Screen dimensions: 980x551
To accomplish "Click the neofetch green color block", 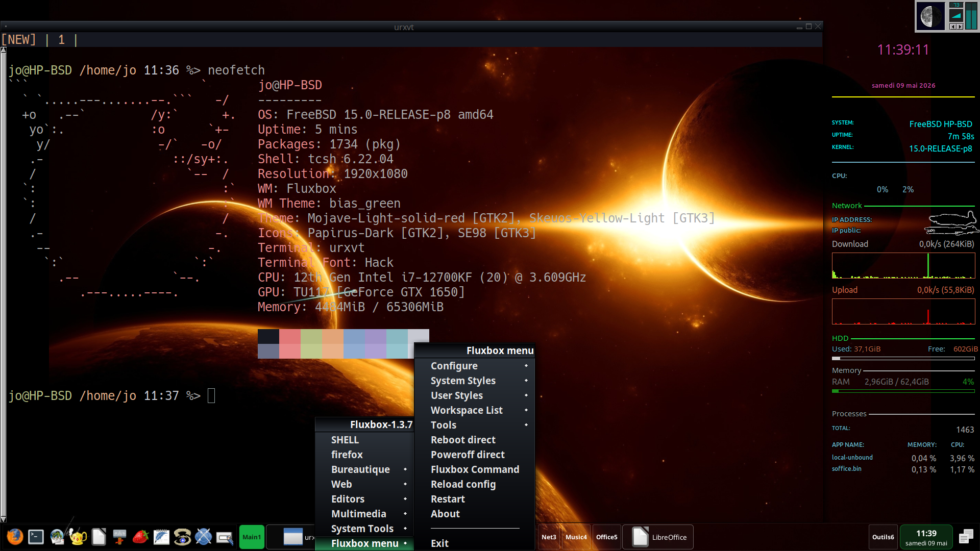I will click(x=311, y=344).
